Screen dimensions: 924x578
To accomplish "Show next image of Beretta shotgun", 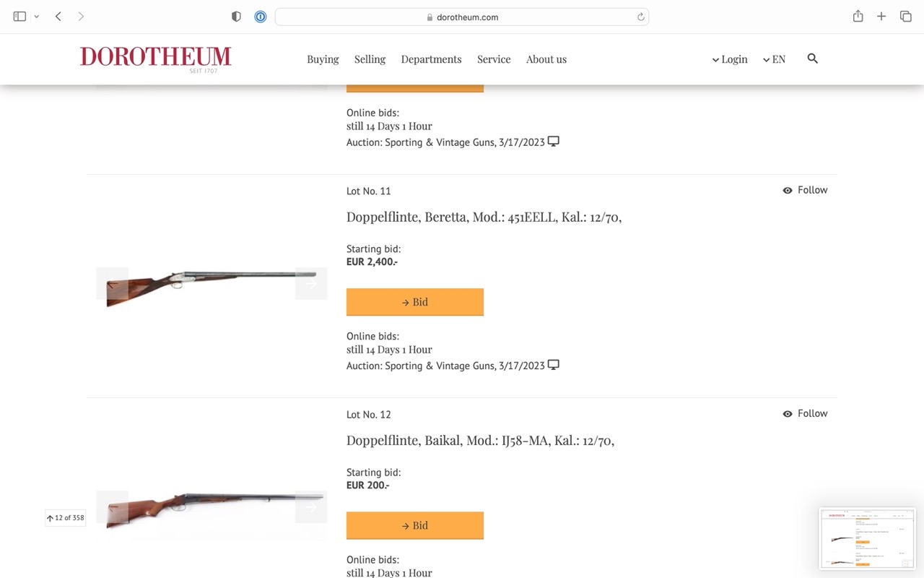I will tap(311, 283).
